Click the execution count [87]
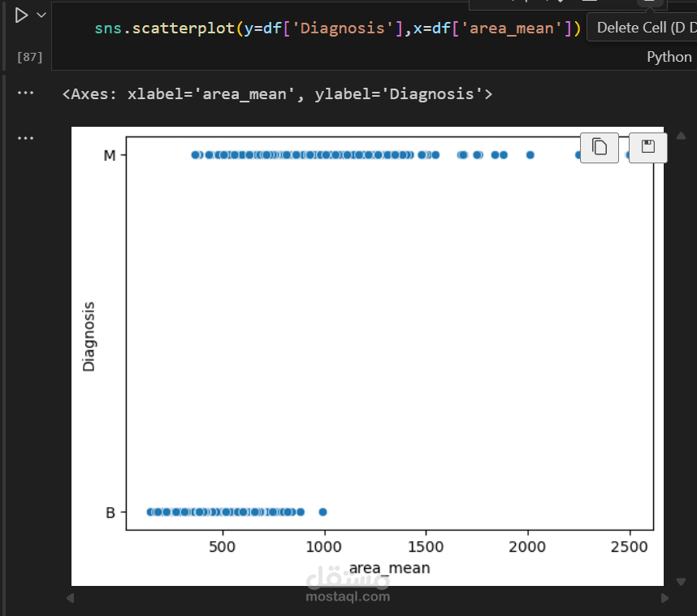This screenshot has height=616, width=697. click(x=30, y=57)
